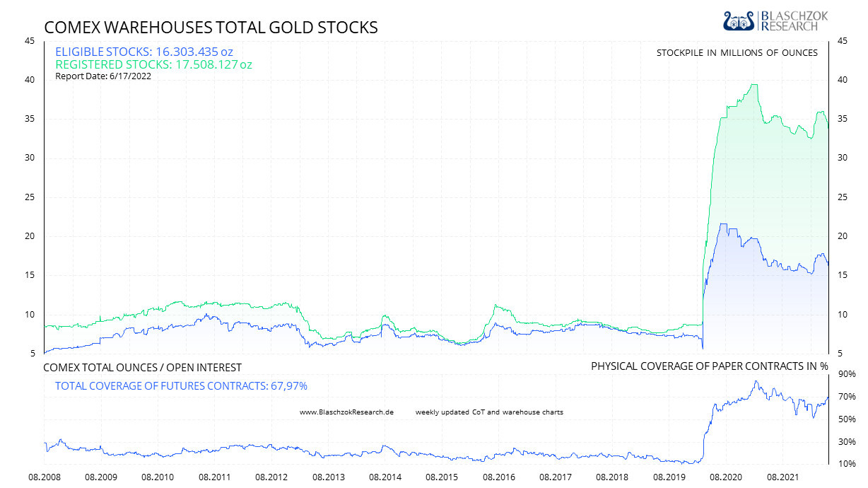868x488 pixels.
Task: Select the 08.2014 date on the x-axis
Action: [386, 477]
